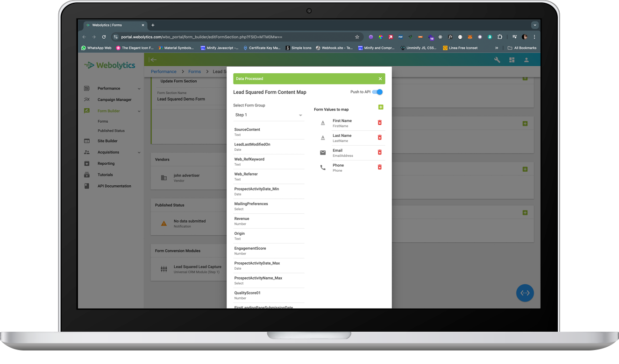619x364 pixels.
Task: Open Campaign Manager from sidebar
Action: pyautogui.click(x=114, y=99)
